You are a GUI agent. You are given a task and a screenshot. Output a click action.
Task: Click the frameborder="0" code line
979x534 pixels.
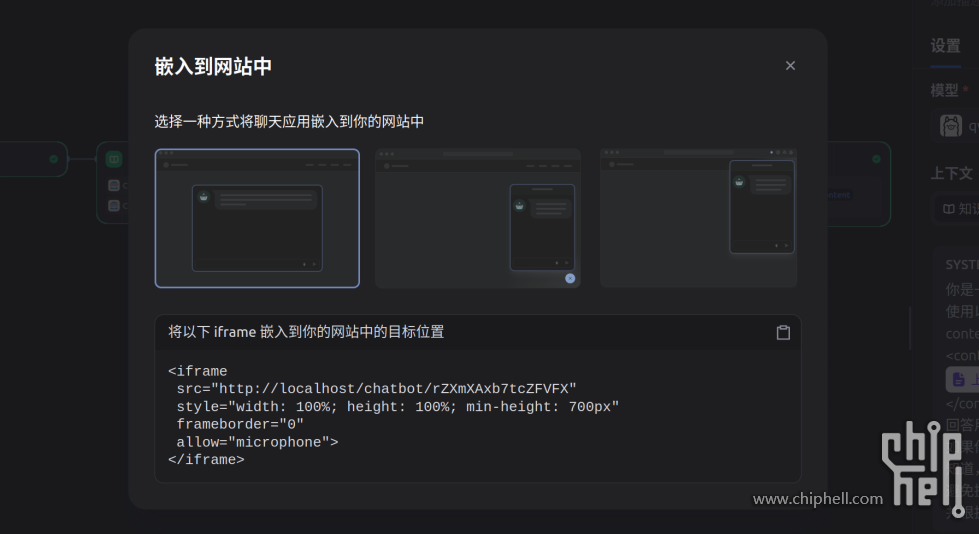pos(240,425)
